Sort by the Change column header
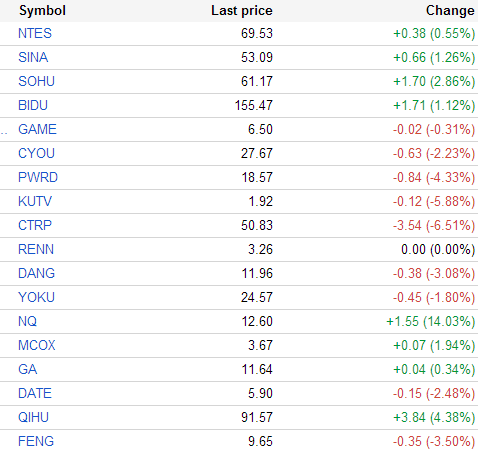Image resolution: width=478 pixels, height=450 pixels. 450,11
